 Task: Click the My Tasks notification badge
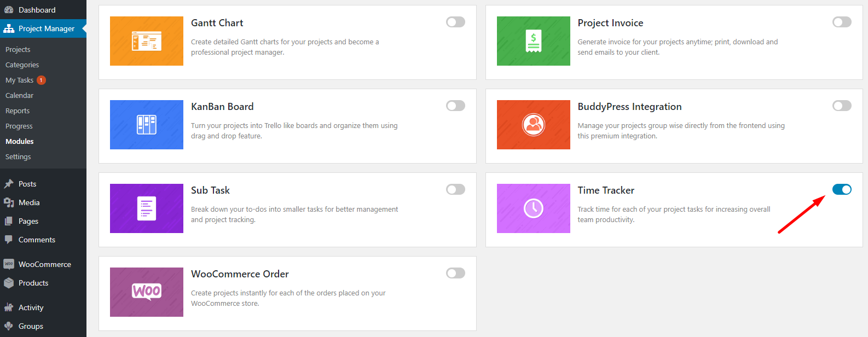(41, 80)
